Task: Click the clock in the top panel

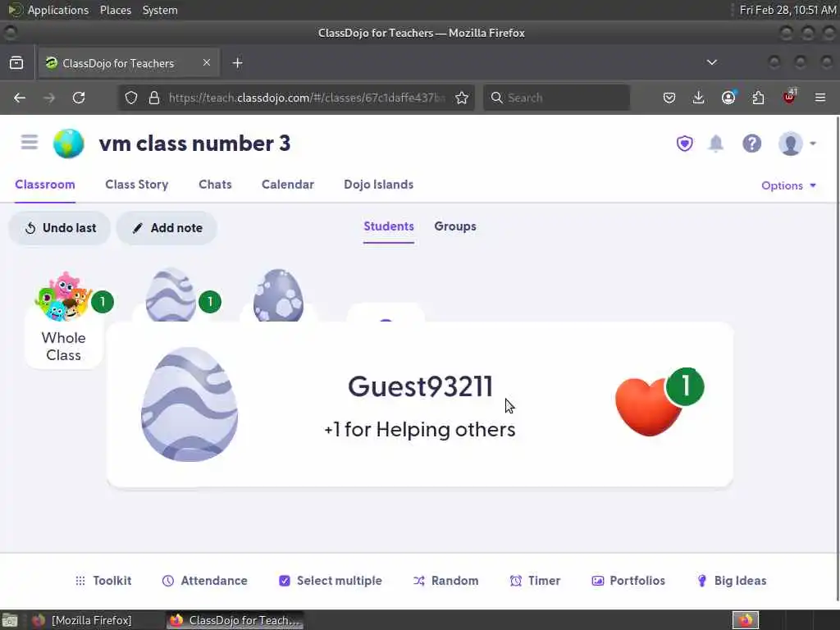Action: point(787,10)
